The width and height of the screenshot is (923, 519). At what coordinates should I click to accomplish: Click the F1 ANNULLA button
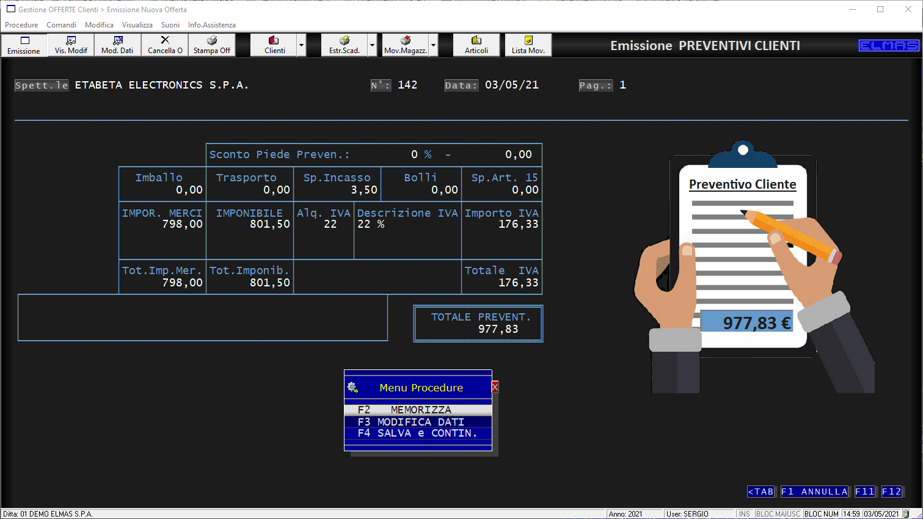(814, 492)
